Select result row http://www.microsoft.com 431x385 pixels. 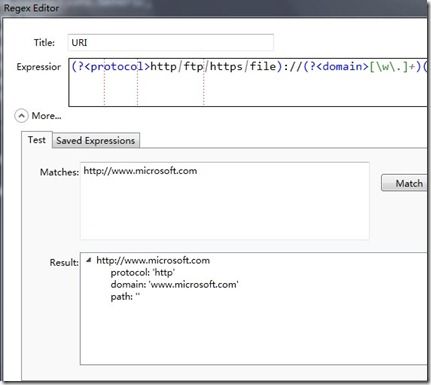click(x=153, y=260)
